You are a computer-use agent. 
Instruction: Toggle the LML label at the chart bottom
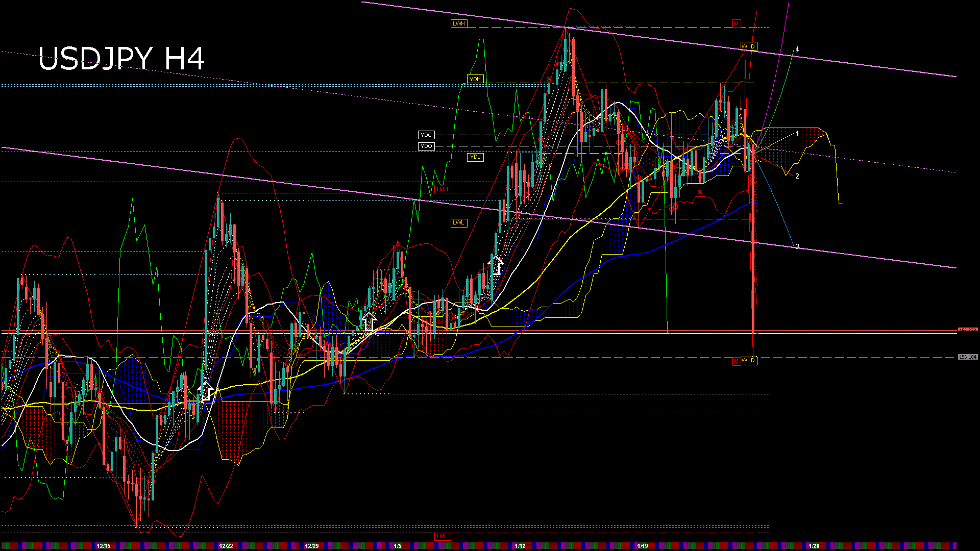click(x=443, y=536)
